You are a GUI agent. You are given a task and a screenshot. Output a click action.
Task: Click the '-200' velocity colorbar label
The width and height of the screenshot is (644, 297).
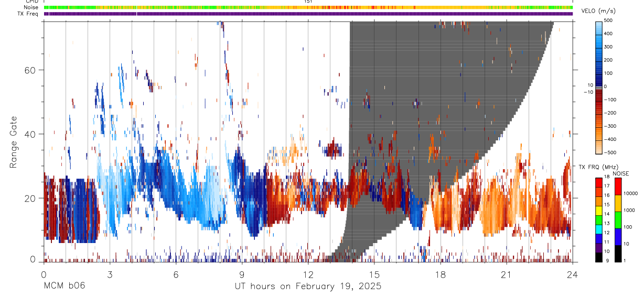click(x=610, y=113)
